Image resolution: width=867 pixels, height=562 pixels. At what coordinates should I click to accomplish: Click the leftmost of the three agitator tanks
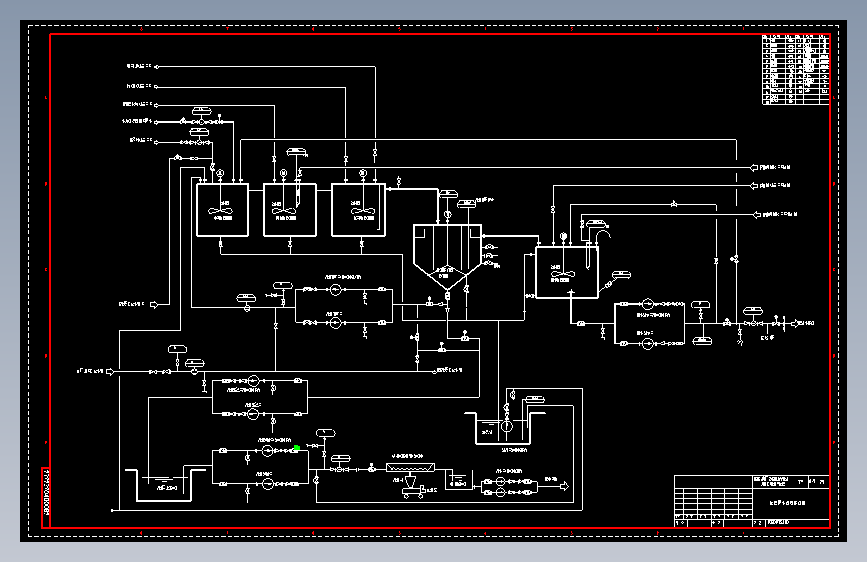(x=222, y=210)
